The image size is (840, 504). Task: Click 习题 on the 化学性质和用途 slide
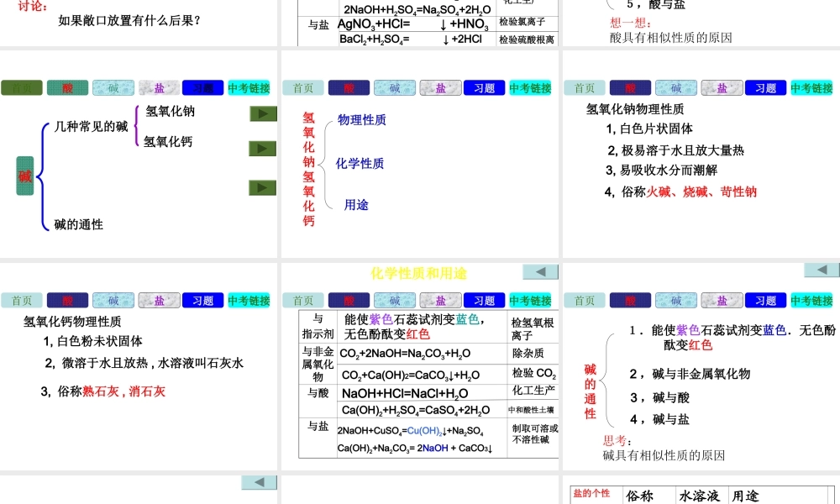(485, 301)
